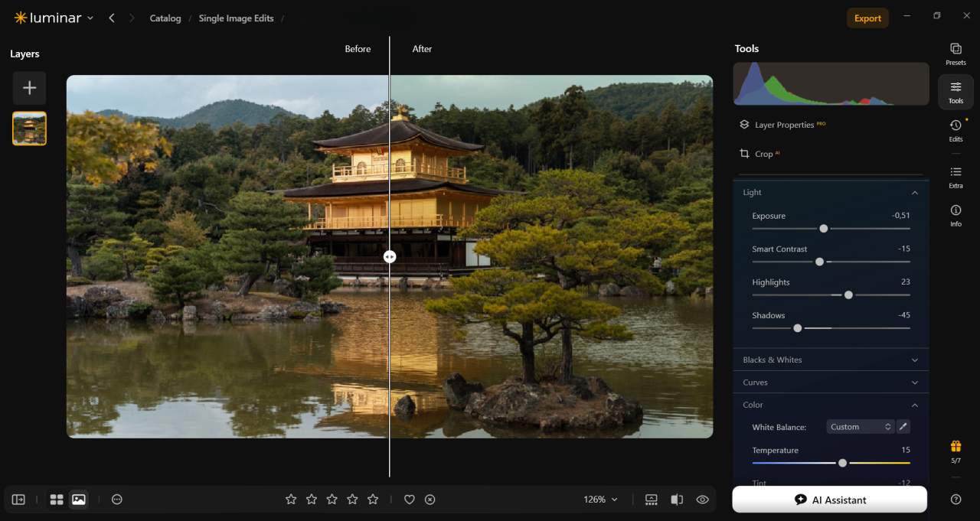Open the Extra panel

point(955,177)
